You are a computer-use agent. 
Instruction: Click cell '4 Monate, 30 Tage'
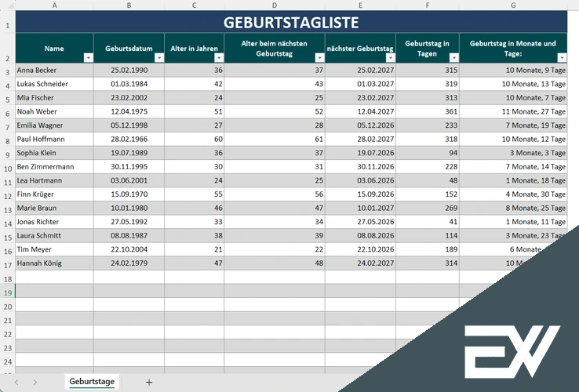click(513, 194)
